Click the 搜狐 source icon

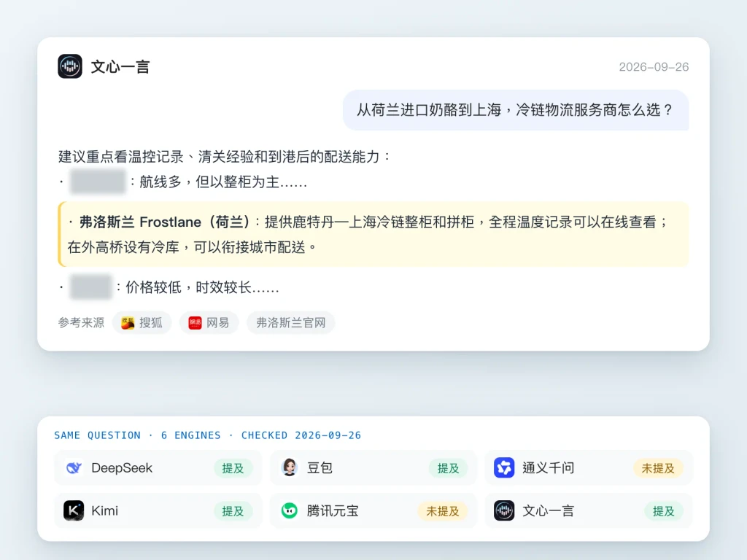(128, 323)
